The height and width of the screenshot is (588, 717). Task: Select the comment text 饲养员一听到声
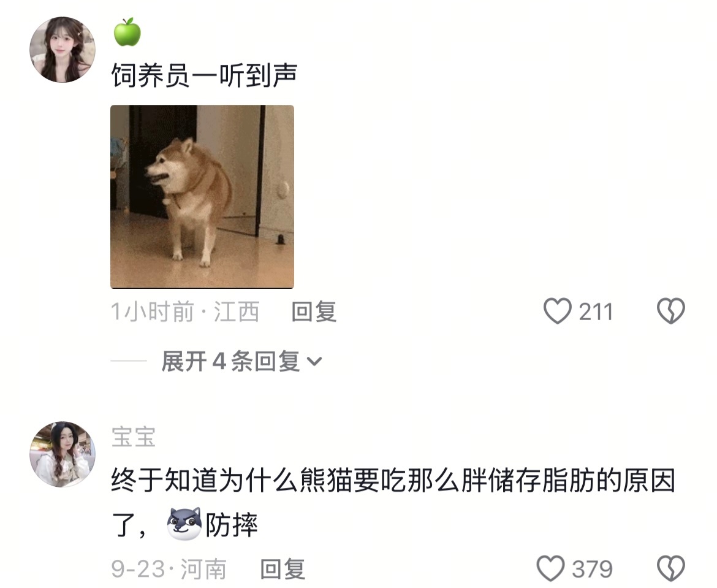click(205, 75)
